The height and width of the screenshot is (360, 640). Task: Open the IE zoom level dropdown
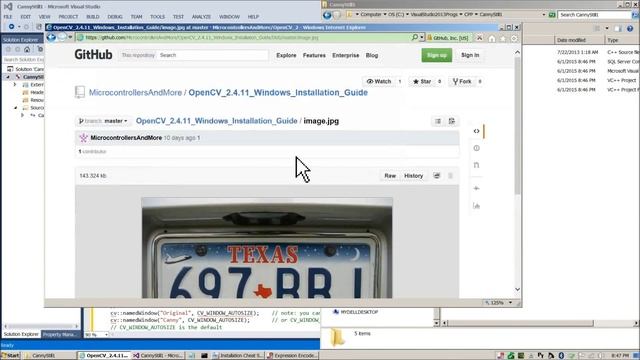tap(510, 303)
